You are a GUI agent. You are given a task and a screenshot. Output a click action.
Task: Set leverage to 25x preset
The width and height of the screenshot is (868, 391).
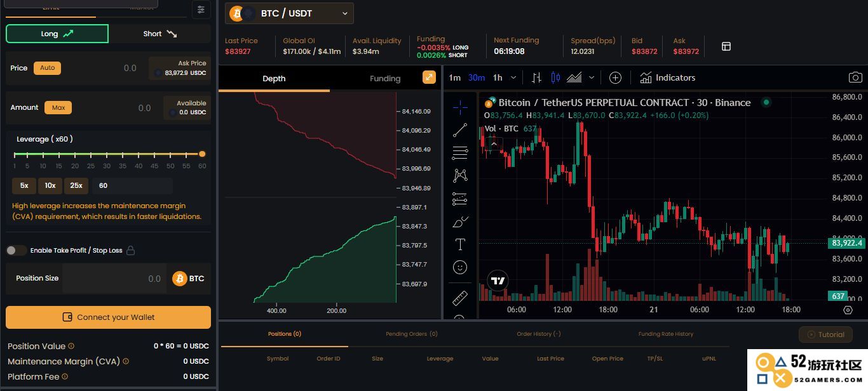pos(76,186)
